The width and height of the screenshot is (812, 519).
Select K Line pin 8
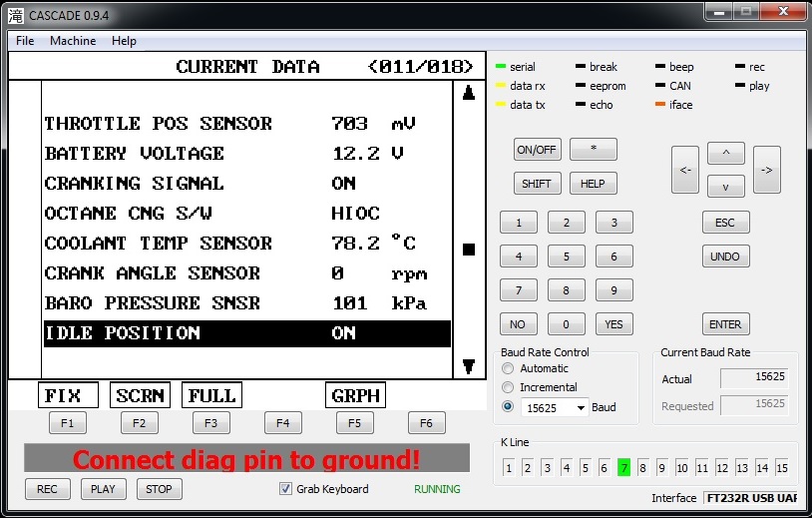(x=642, y=468)
